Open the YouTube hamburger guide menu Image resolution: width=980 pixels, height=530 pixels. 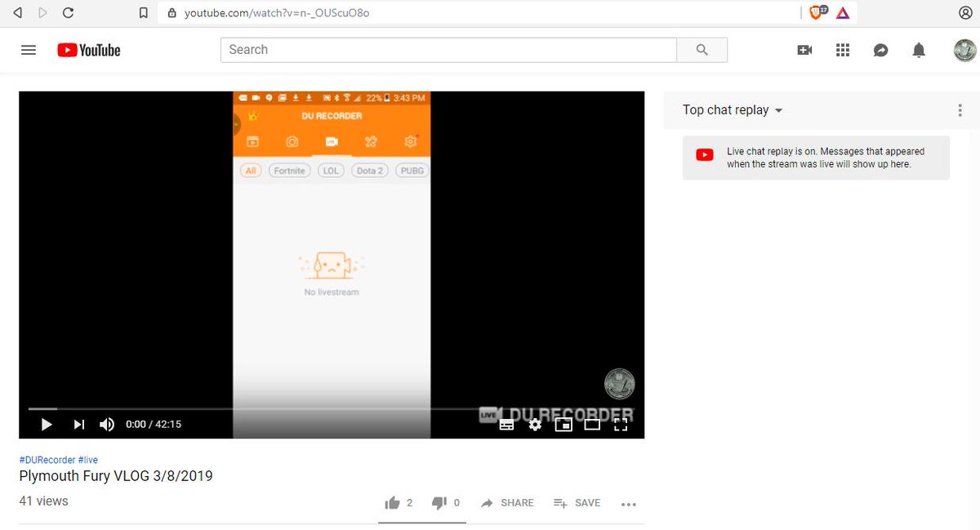click(29, 50)
